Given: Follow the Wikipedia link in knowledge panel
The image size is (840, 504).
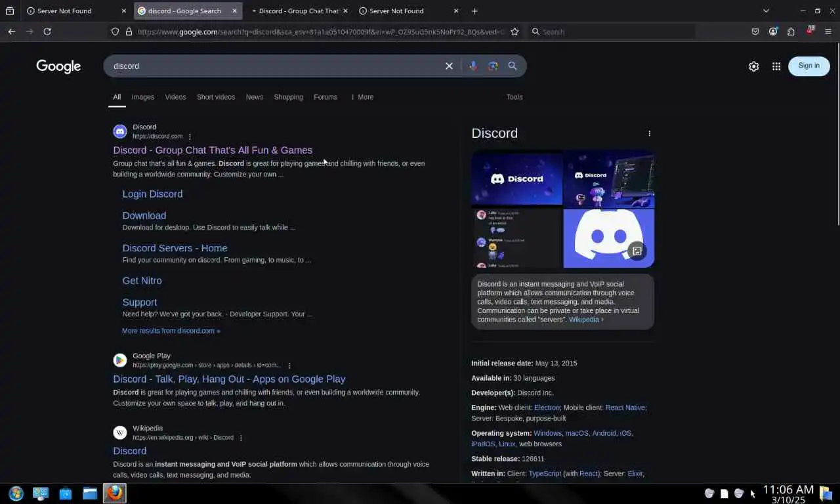Looking at the screenshot, I should click(586, 320).
